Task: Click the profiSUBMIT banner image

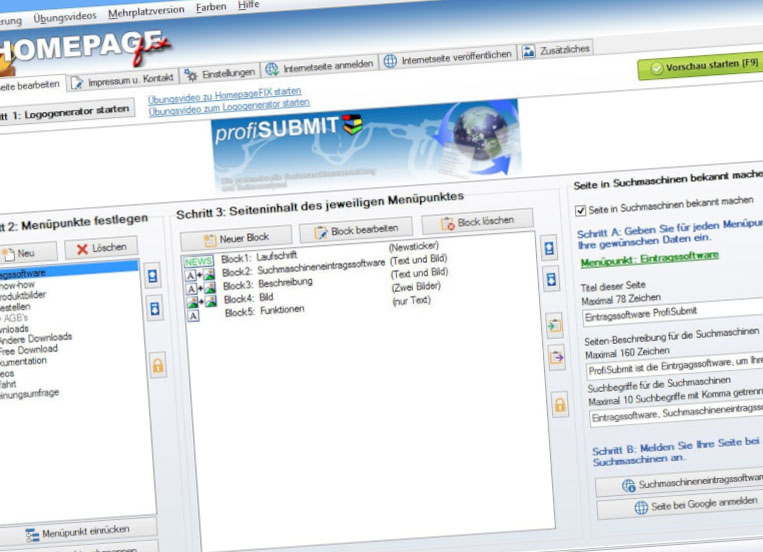Action: tap(367, 145)
